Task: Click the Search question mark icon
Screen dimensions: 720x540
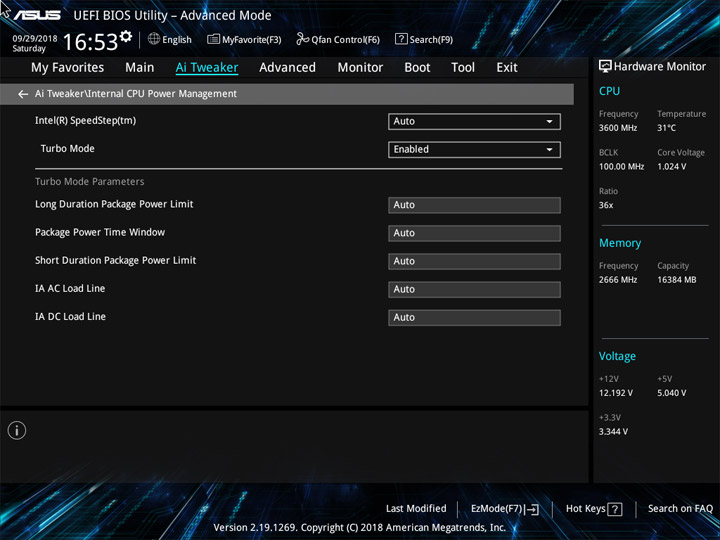Action: 401,39
